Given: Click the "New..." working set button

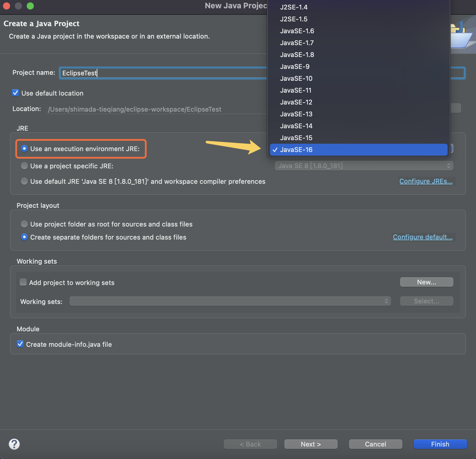Looking at the screenshot, I should [x=426, y=282].
